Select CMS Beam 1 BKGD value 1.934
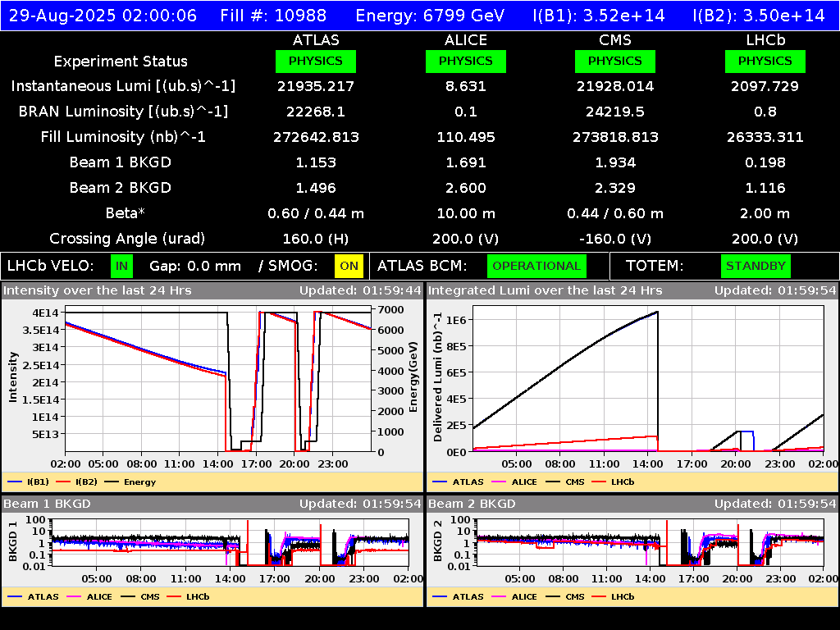840x630 pixels. click(615, 162)
